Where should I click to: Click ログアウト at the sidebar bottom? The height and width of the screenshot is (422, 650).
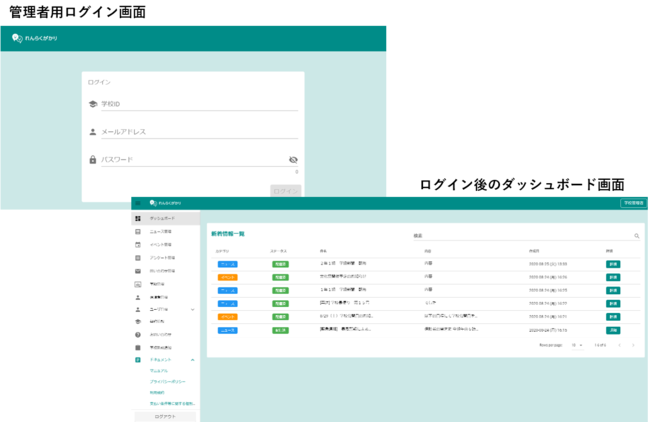(x=165, y=415)
